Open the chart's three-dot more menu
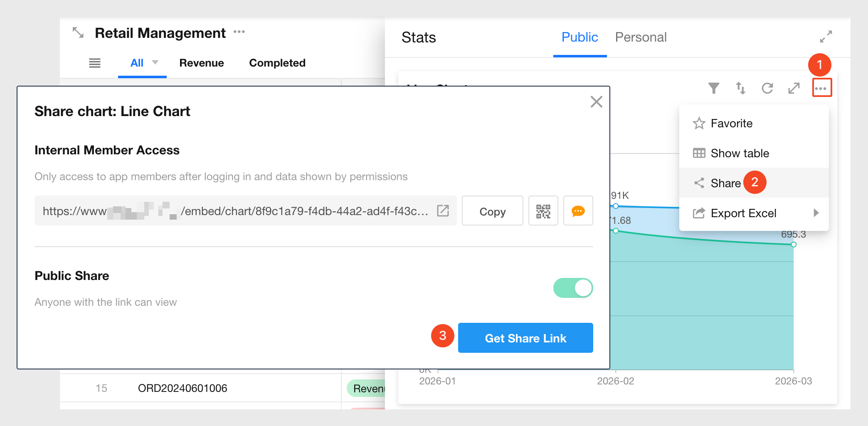This screenshot has height=426, width=868. pos(821,88)
